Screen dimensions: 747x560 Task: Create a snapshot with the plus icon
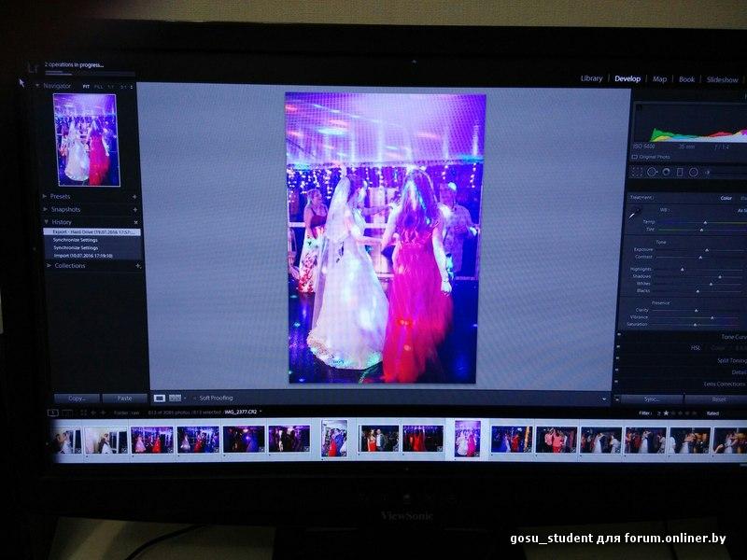pyautogui.click(x=135, y=209)
